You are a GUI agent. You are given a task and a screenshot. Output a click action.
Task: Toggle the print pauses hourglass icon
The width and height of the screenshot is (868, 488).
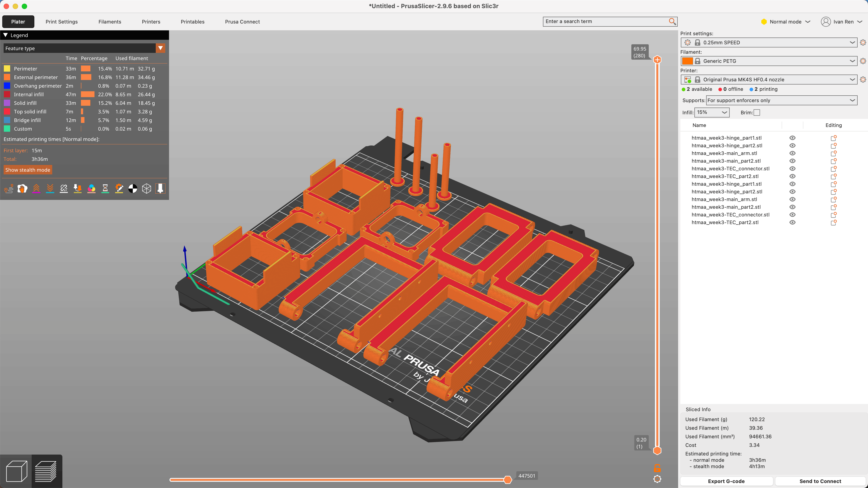[105, 189]
